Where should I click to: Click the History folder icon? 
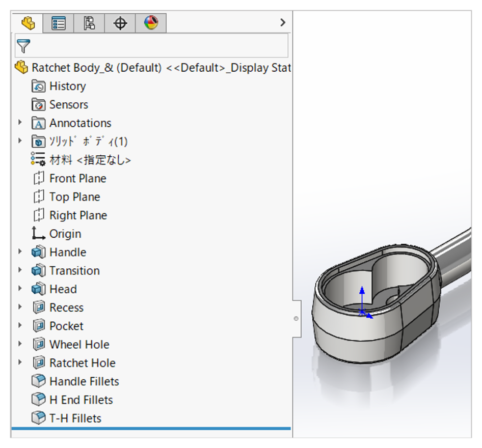pyautogui.click(x=39, y=86)
